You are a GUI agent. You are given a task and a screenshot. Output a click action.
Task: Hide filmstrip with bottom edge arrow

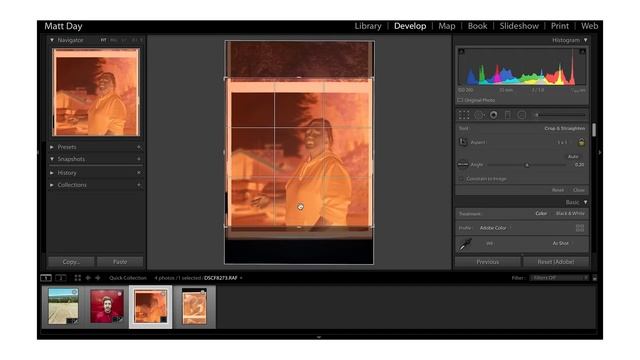click(319, 337)
